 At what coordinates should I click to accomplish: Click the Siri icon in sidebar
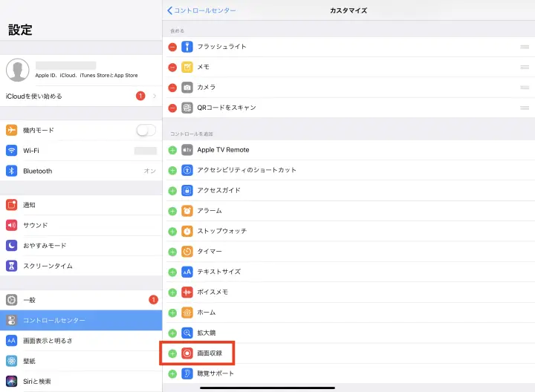(x=12, y=381)
